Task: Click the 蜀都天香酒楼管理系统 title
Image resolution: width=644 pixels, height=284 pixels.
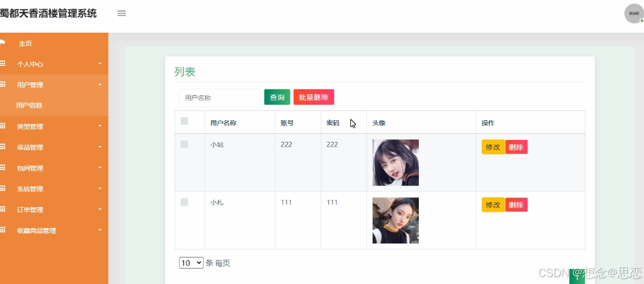Action: tap(49, 13)
